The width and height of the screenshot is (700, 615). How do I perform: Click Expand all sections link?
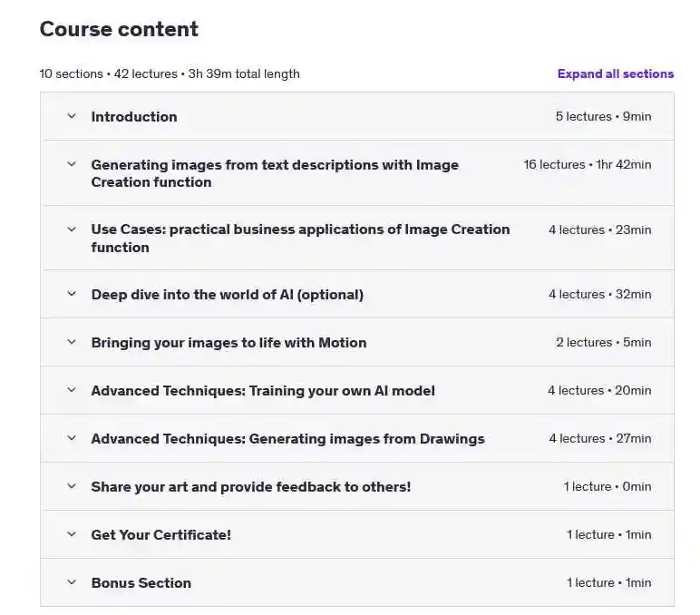click(x=615, y=73)
